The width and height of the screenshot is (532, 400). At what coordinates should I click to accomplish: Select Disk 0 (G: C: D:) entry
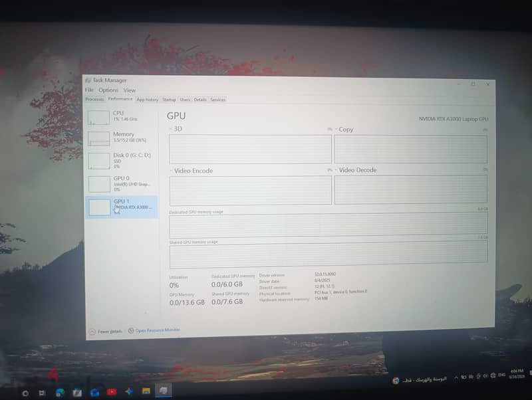pyautogui.click(x=121, y=161)
